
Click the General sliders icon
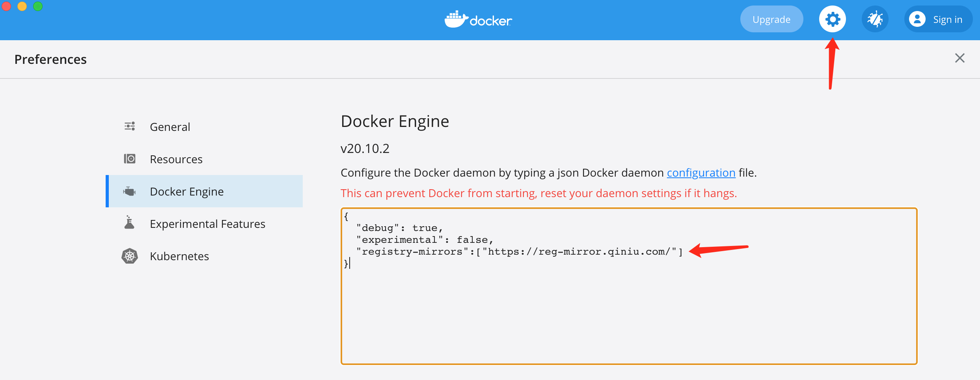[x=130, y=126]
